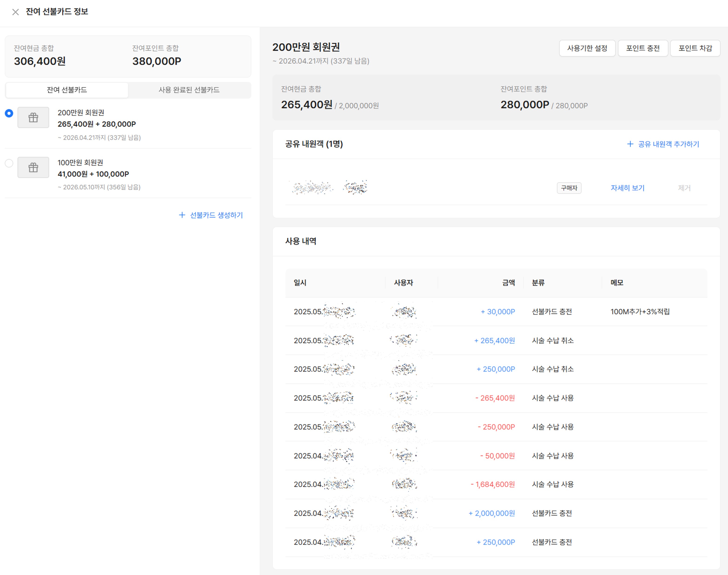Click gift icon of 100만원 회원권 card

[x=33, y=167]
